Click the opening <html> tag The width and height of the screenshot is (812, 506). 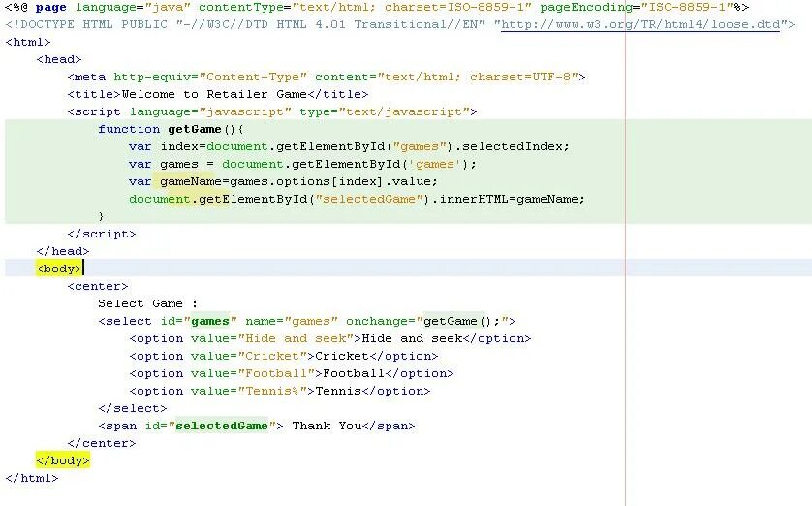(28, 42)
